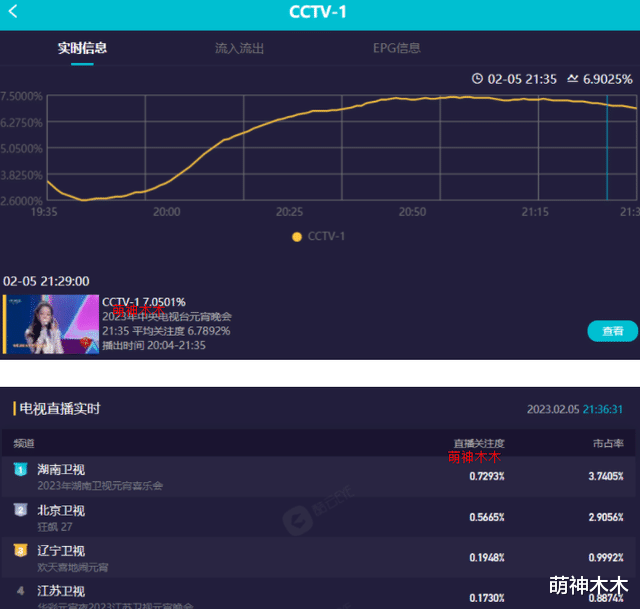Click the CCTV-1 page title

coord(318,12)
